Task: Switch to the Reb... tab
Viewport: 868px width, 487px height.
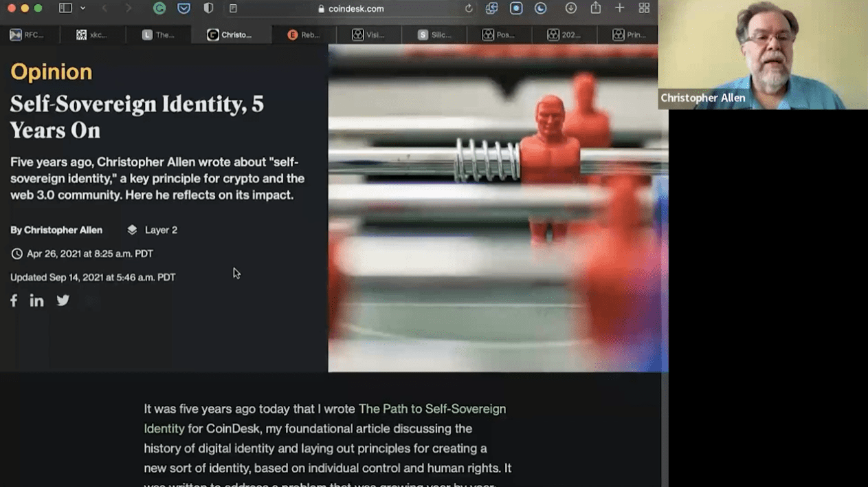Action: coord(303,34)
